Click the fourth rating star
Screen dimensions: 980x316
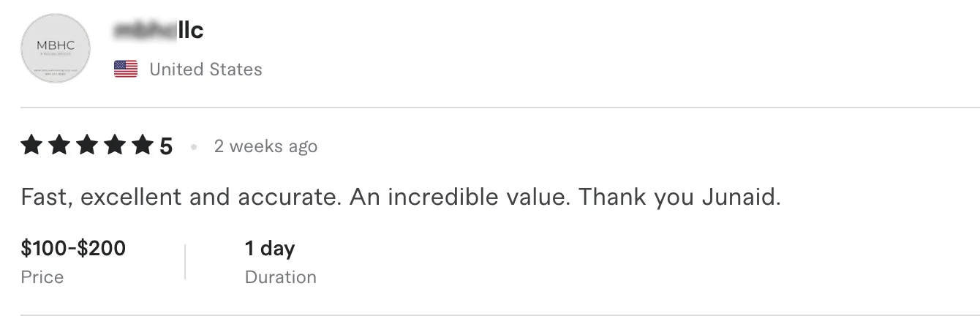tap(114, 146)
